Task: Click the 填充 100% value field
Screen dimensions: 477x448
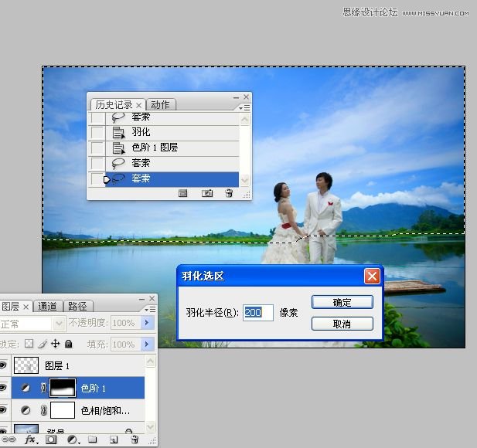Action: (x=126, y=344)
